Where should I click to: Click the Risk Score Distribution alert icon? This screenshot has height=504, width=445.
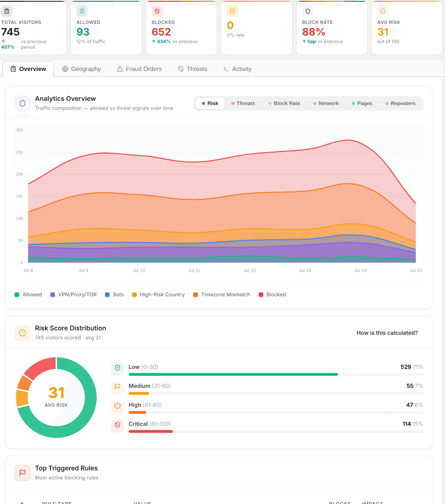[x=23, y=333]
